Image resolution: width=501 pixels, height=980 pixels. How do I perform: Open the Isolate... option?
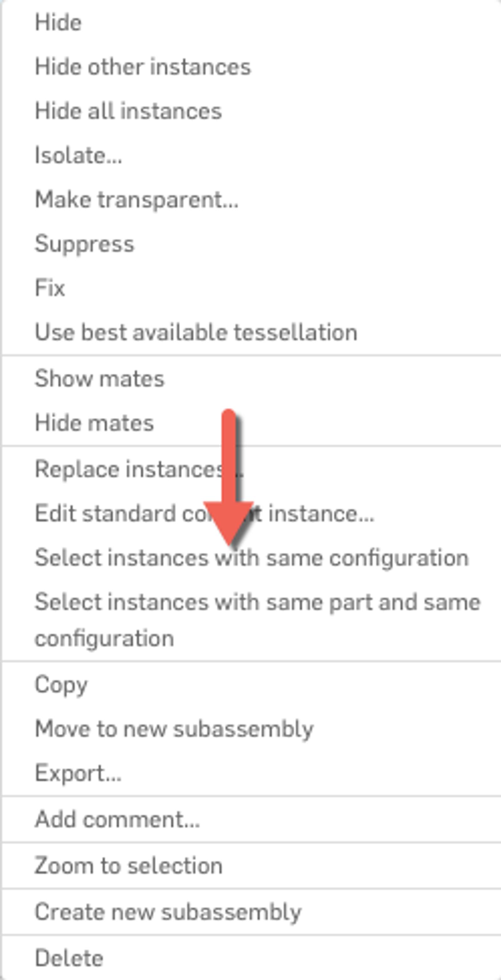pos(78,155)
